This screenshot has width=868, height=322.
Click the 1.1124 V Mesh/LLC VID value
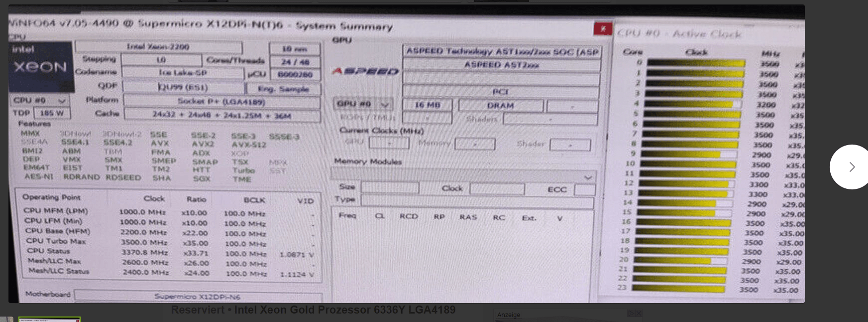click(297, 274)
